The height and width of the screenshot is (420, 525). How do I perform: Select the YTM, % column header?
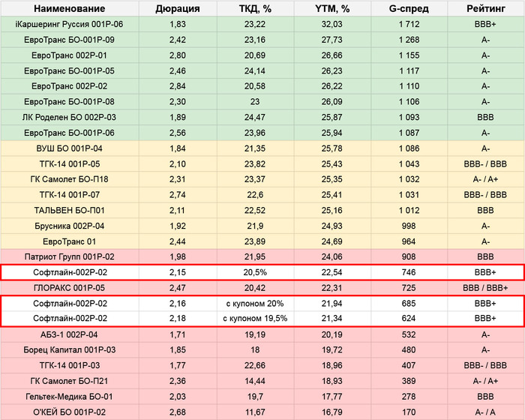tap(333, 9)
